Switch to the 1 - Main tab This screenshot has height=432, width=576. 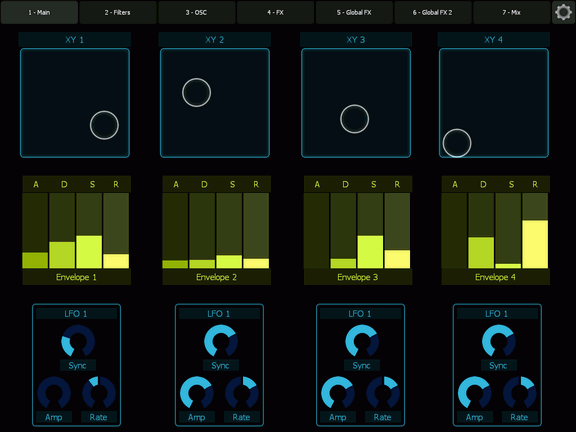pyautogui.click(x=39, y=12)
